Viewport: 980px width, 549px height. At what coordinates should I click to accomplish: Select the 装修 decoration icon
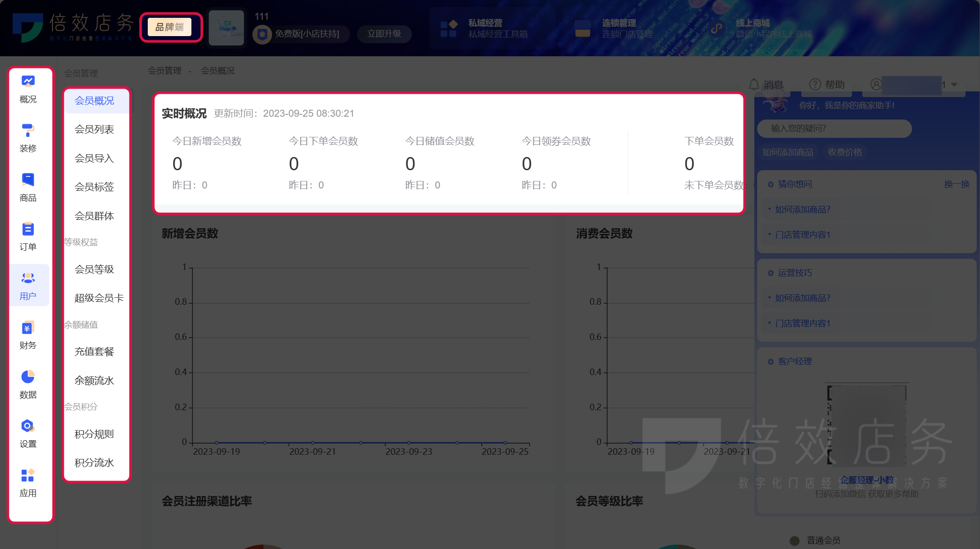point(28,138)
